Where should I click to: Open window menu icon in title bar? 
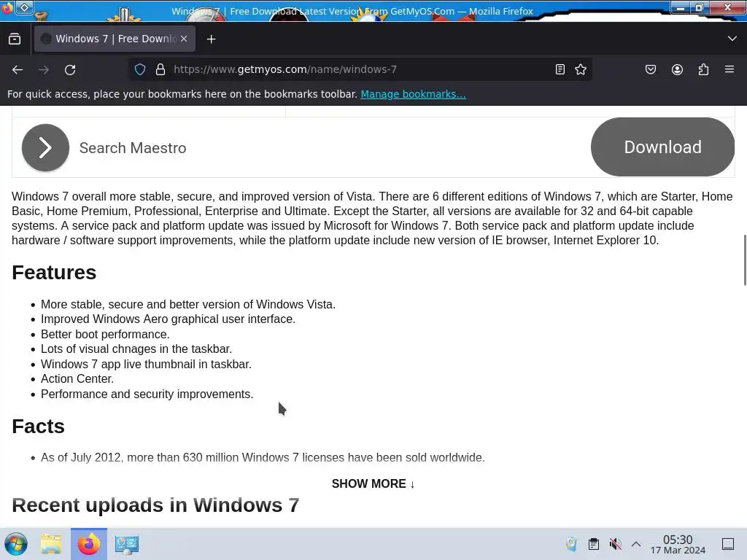pos(7,7)
